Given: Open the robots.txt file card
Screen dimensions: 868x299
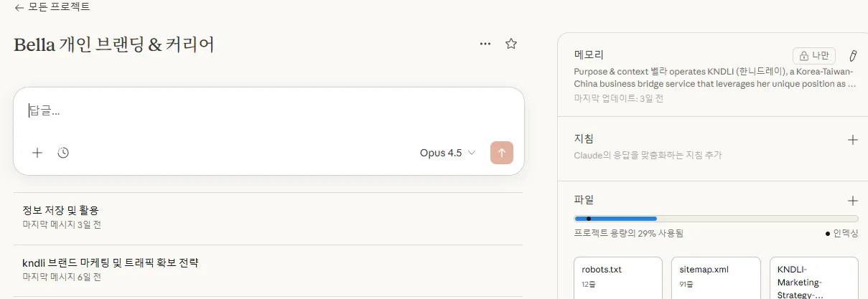Looking at the screenshot, I should (618, 278).
